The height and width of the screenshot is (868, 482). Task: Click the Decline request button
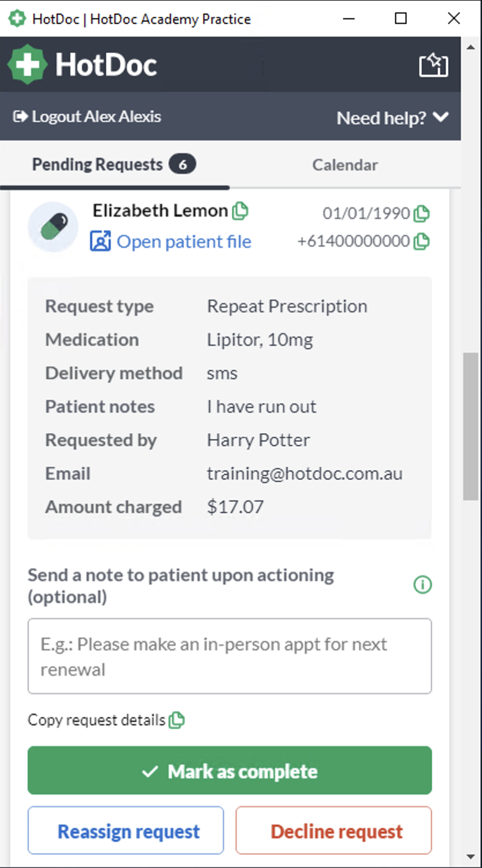point(333,830)
